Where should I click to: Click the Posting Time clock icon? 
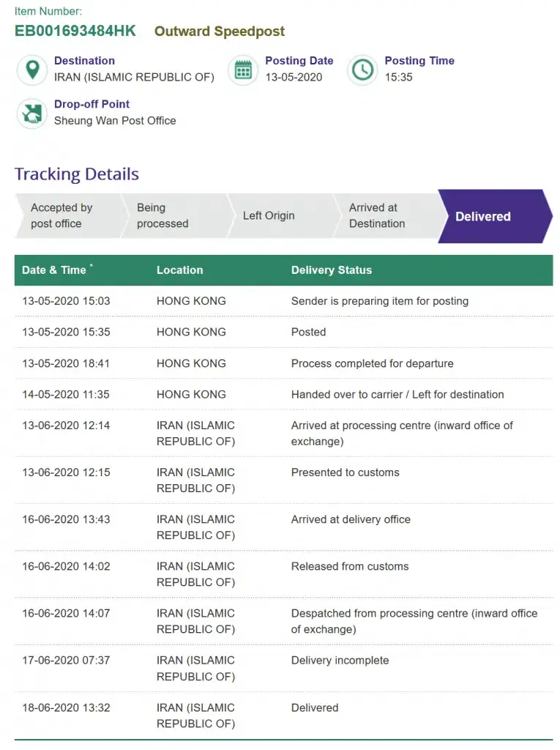tap(362, 70)
